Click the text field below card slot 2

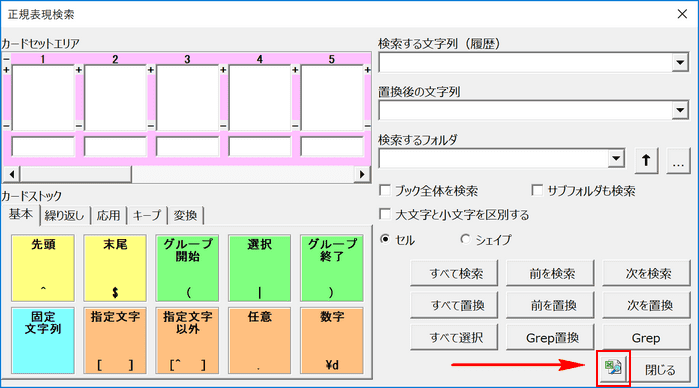click(x=115, y=146)
